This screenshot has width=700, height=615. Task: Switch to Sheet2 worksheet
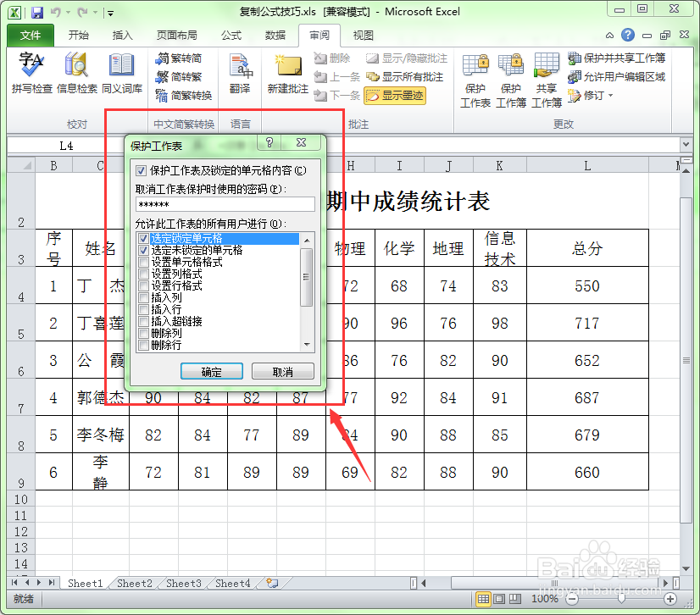click(x=135, y=583)
